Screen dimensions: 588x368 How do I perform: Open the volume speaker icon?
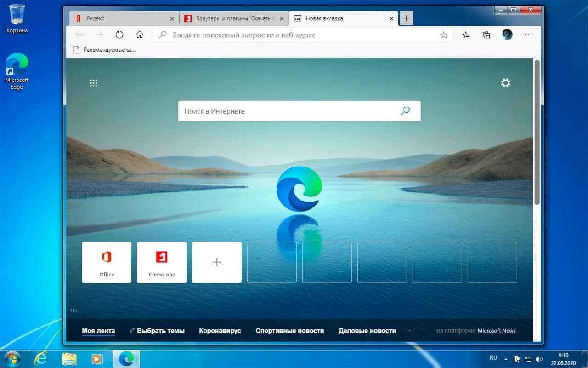(539, 359)
